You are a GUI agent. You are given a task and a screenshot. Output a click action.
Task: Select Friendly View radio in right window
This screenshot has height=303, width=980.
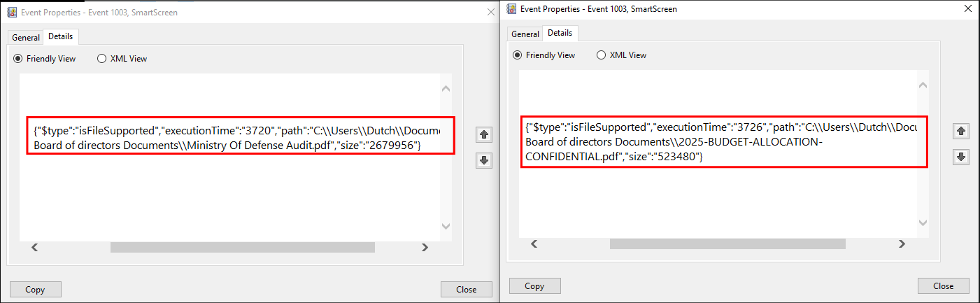click(518, 55)
